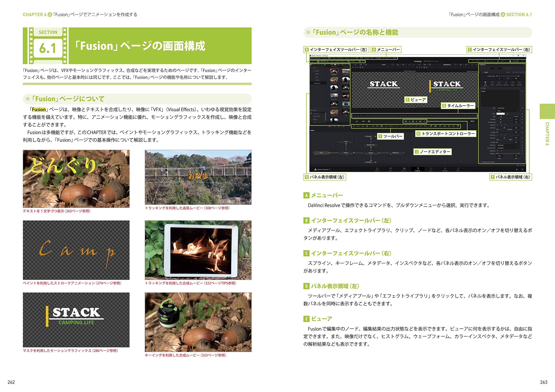
Task: Open the Shading tab in Inspector
Action: tap(506, 83)
